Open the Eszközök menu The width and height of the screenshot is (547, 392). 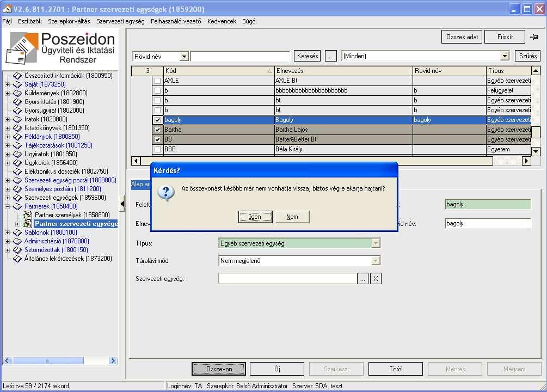[30, 21]
